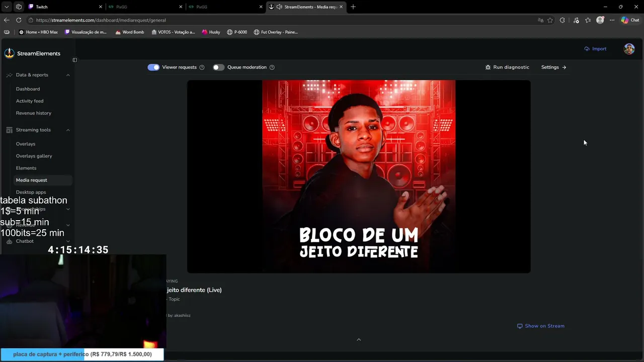The image size is (644, 362).
Task: Reload the page with refresh icon
Action: click(x=19, y=20)
